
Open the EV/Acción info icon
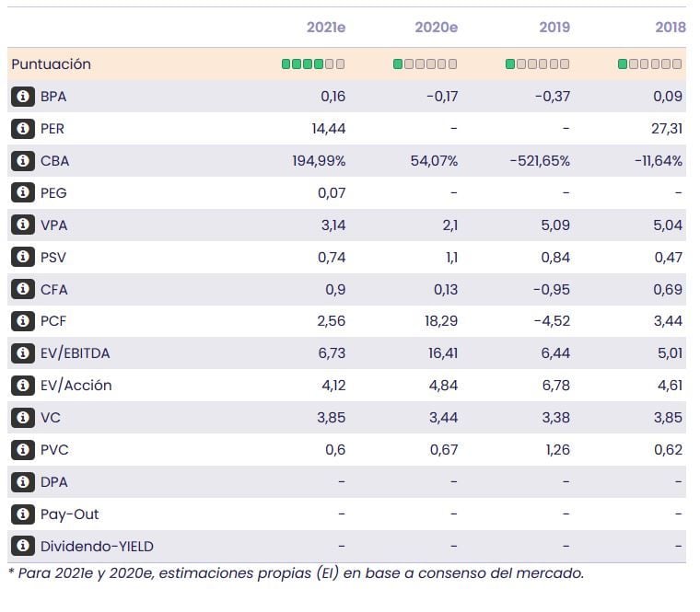tap(22, 386)
